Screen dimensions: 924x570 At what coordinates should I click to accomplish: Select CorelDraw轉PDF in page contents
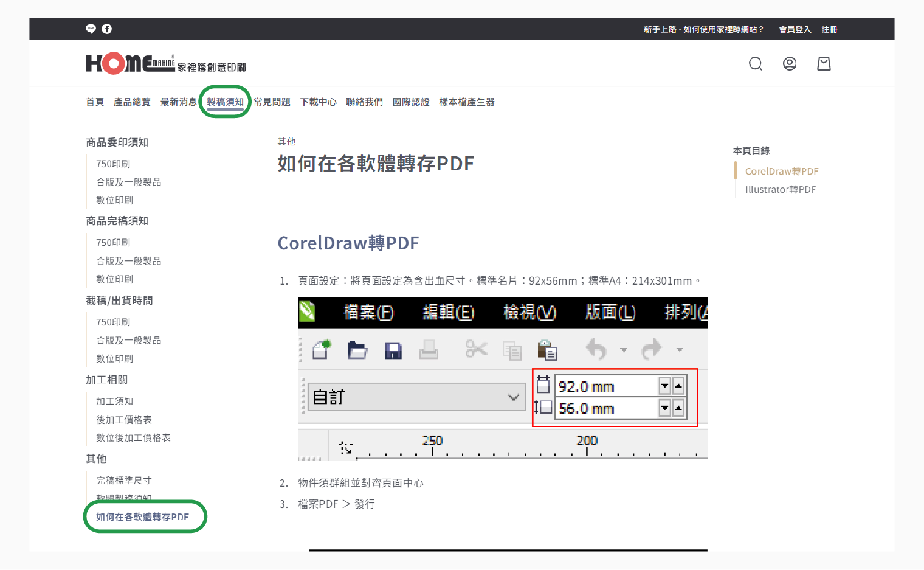pyautogui.click(x=781, y=172)
